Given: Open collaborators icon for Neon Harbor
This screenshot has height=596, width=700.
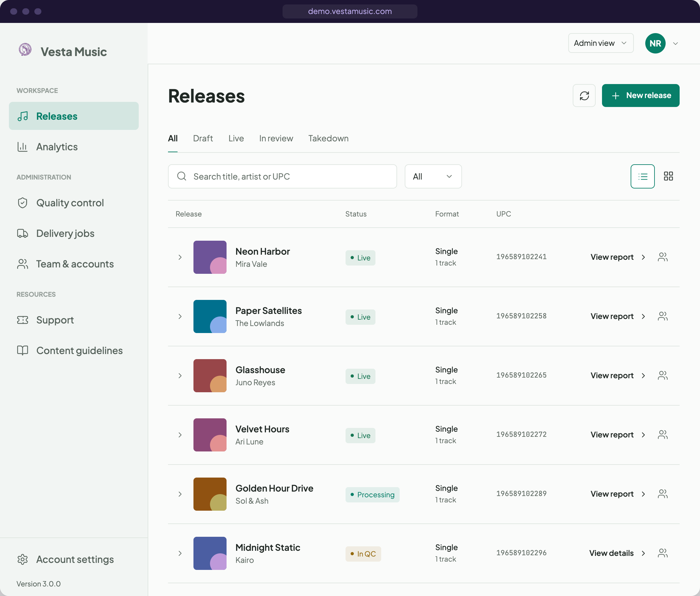Looking at the screenshot, I should click(x=662, y=257).
